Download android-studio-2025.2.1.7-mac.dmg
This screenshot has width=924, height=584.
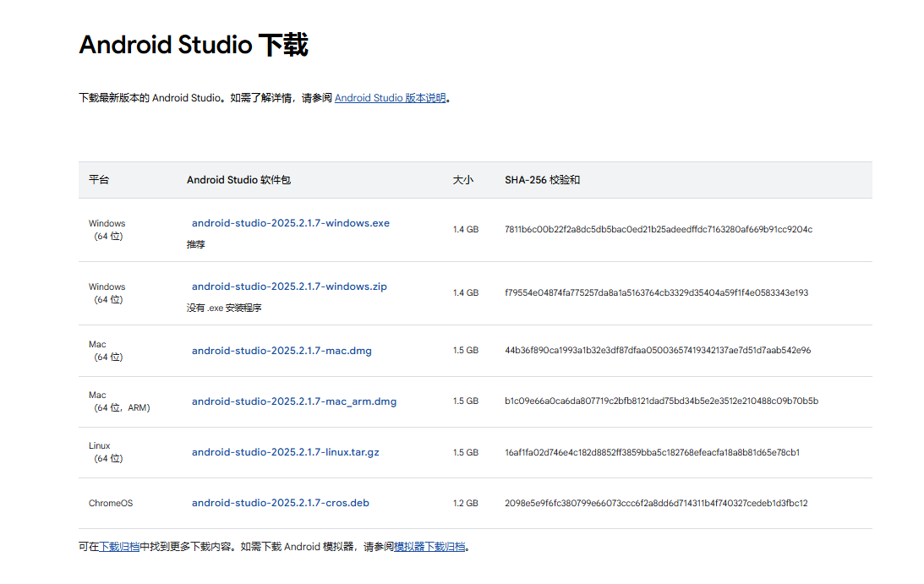coord(282,351)
